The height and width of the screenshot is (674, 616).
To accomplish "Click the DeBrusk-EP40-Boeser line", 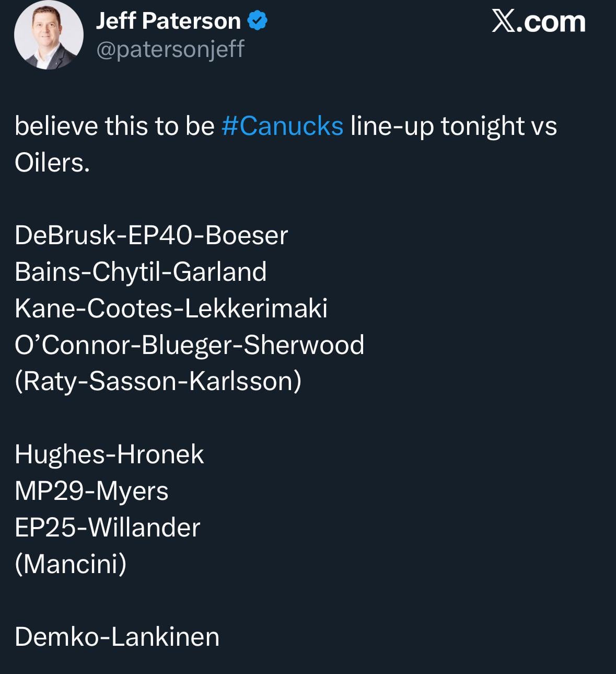I will pyautogui.click(x=151, y=235).
